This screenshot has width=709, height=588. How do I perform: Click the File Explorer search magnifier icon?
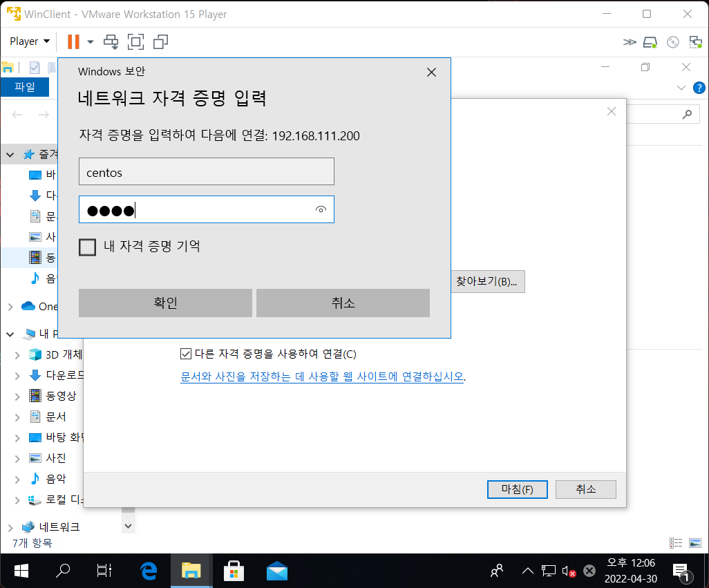pyautogui.click(x=687, y=114)
